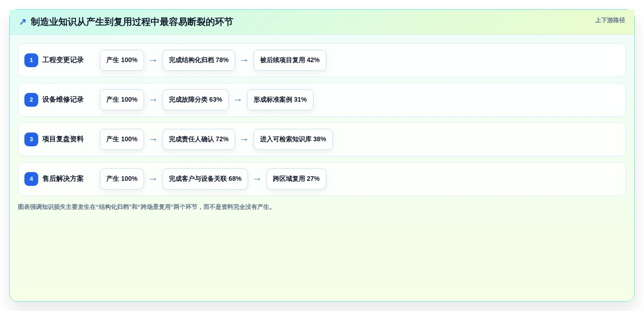Click the 跨区域复用 27% chip
The image size is (644, 311).
(x=296, y=179)
